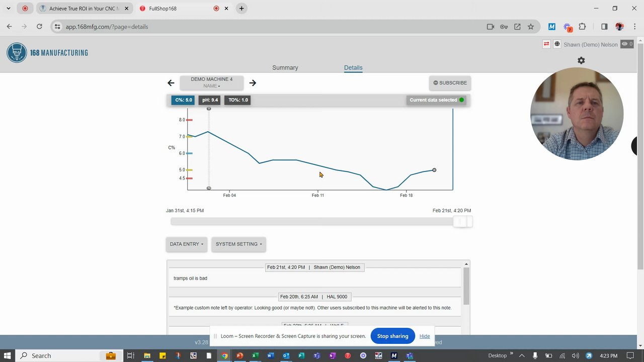Close the FullShop168 tab
Viewport: 644px width, 362px height.
click(x=226, y=9)
